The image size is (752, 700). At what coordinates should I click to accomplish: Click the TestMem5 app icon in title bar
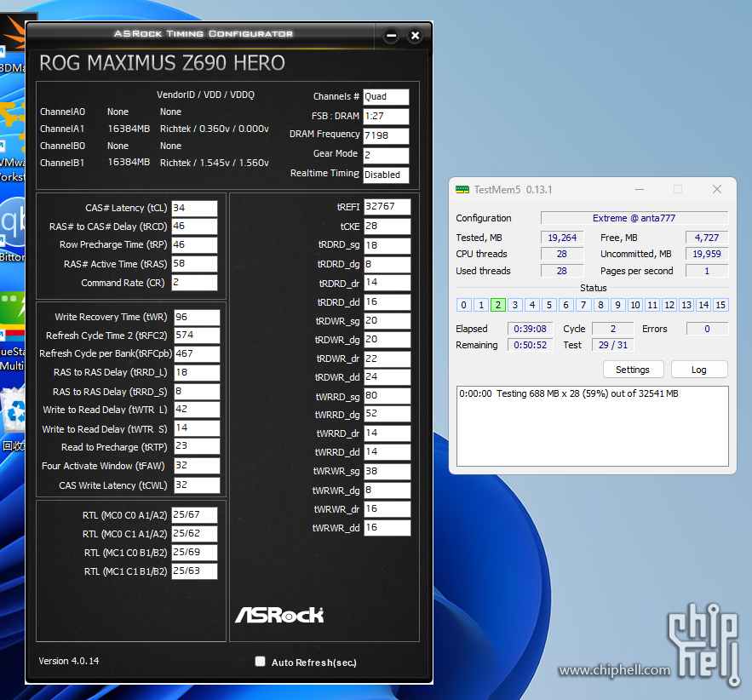tap(462, 190)
